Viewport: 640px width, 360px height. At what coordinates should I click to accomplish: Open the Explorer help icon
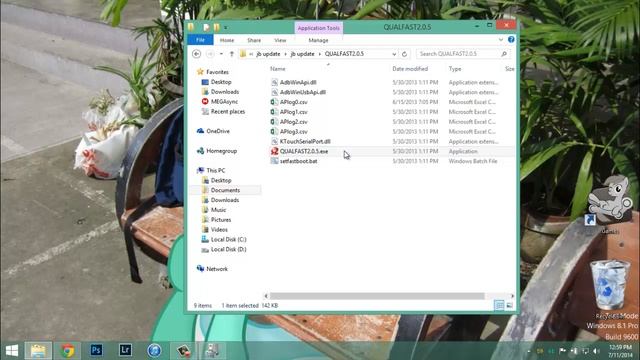click(x=511, y=40)
